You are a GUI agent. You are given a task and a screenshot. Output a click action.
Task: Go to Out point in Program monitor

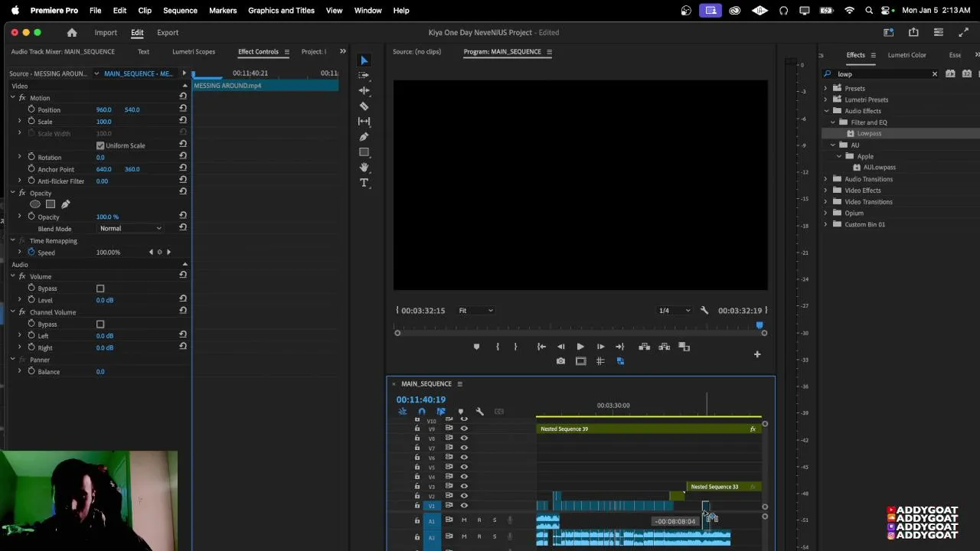[620, 347]
